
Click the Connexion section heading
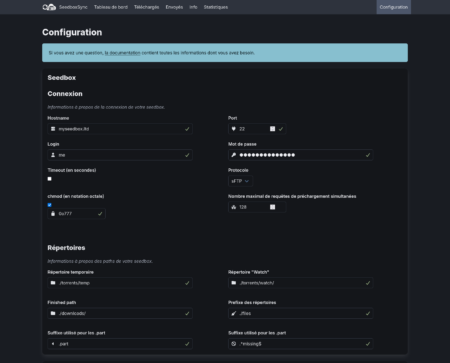65,94
